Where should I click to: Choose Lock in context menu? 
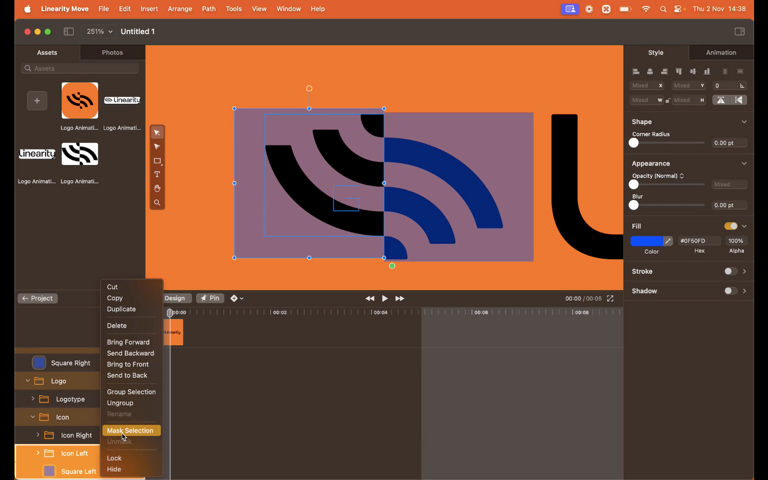point(114,458)
